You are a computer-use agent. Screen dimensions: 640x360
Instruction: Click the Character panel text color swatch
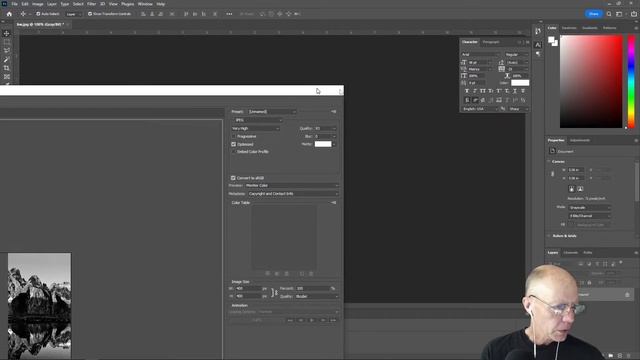(x=520, y=83)
